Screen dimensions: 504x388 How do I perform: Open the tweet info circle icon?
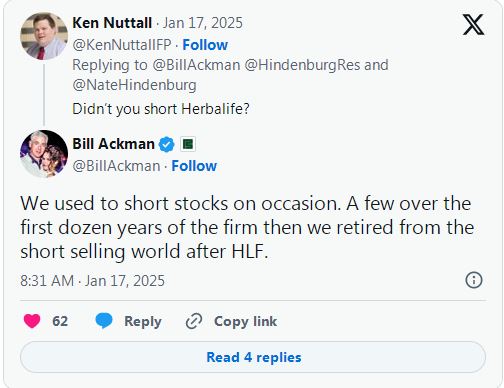coord(474,280)
